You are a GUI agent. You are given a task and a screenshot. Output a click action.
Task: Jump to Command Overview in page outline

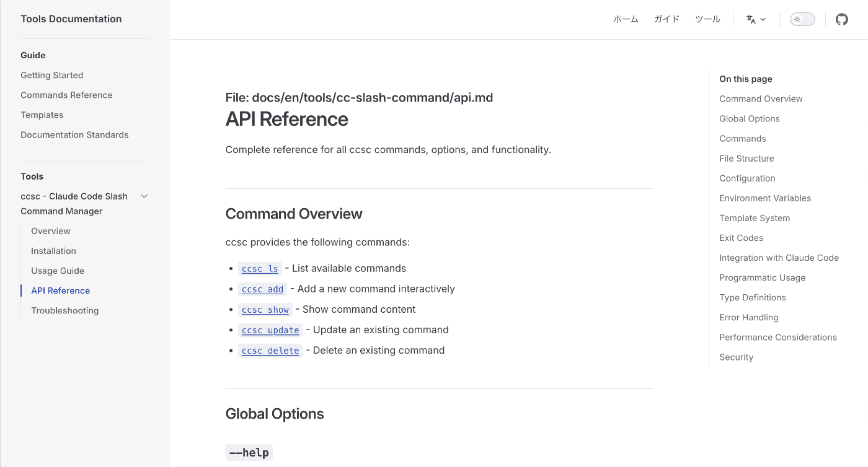click(761, 98)
